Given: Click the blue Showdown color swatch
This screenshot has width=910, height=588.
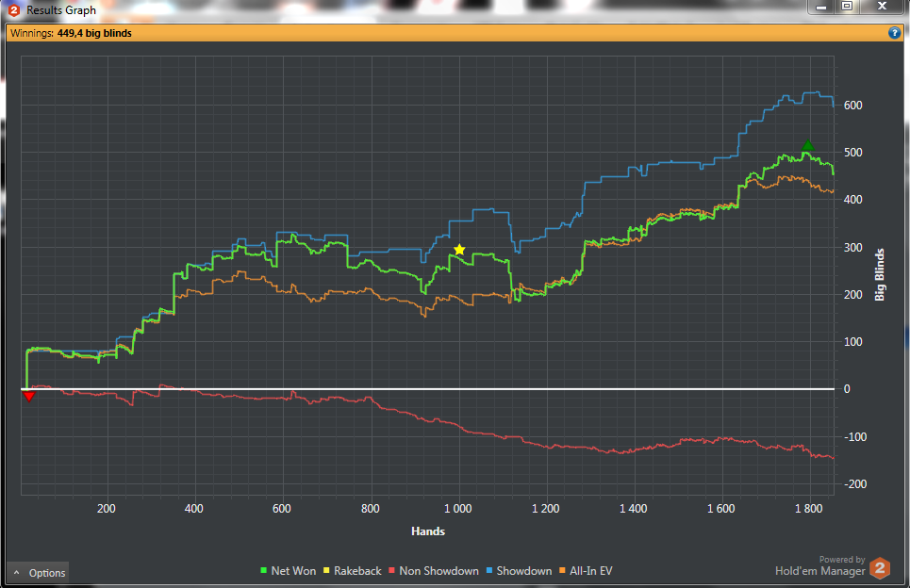Looking at the screenshot, I should (x=489, y=571).
